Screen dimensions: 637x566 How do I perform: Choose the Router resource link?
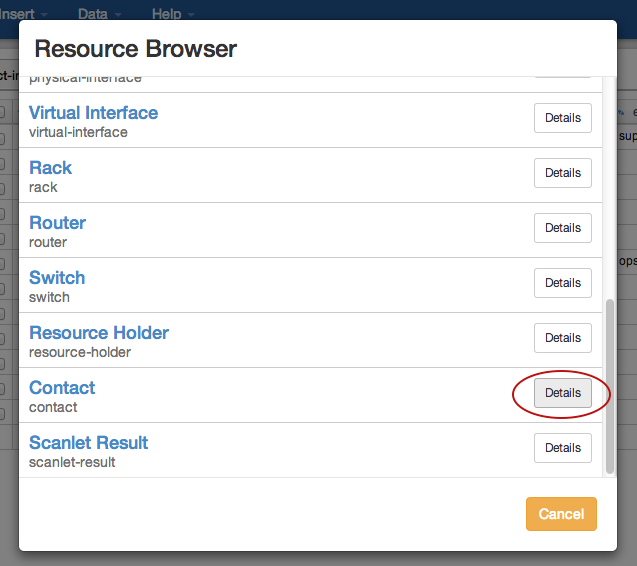click(57, 223)
